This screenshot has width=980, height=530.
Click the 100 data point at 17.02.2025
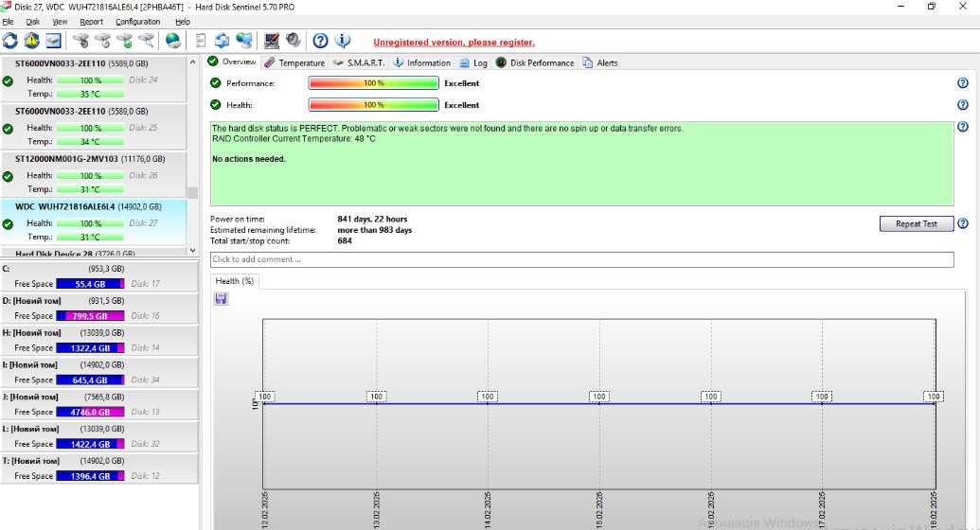(822, 397)
